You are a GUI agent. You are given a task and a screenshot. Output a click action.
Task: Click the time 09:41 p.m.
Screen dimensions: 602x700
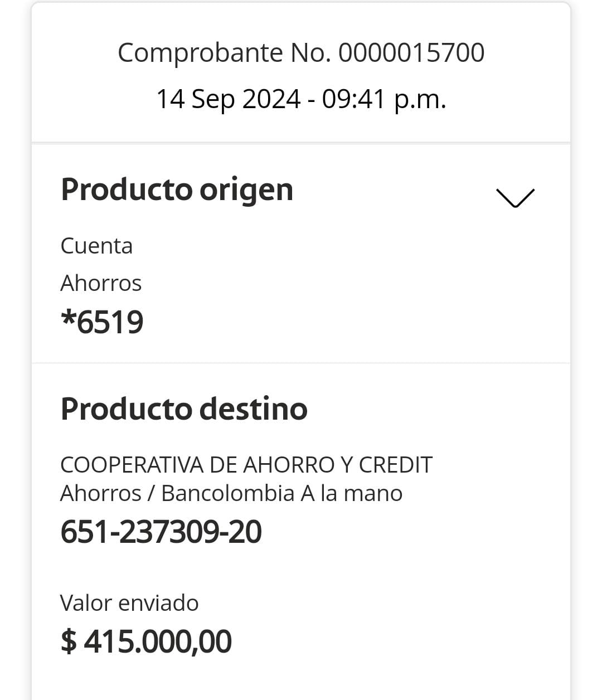click(384, 99)
